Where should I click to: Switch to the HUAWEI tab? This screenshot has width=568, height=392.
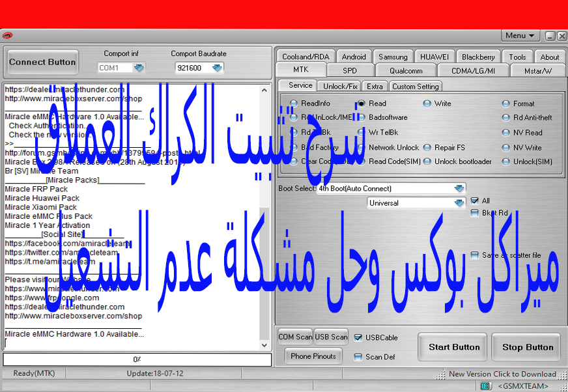434,57
